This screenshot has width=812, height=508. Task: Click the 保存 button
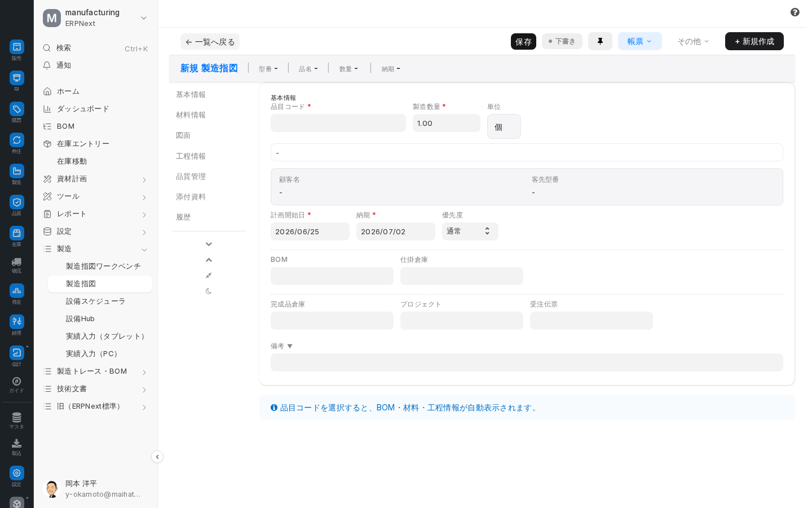click(523, 42)
